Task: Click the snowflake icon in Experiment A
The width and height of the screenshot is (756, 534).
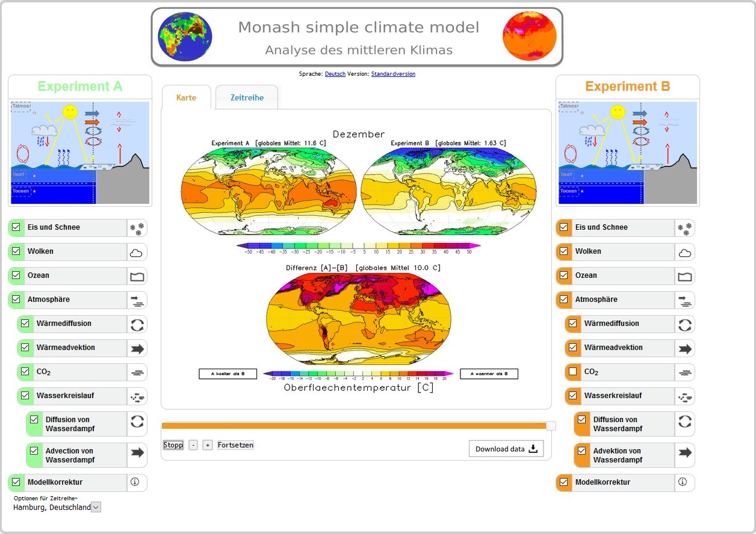Action: pyautogui.click(x=137, y=228)
